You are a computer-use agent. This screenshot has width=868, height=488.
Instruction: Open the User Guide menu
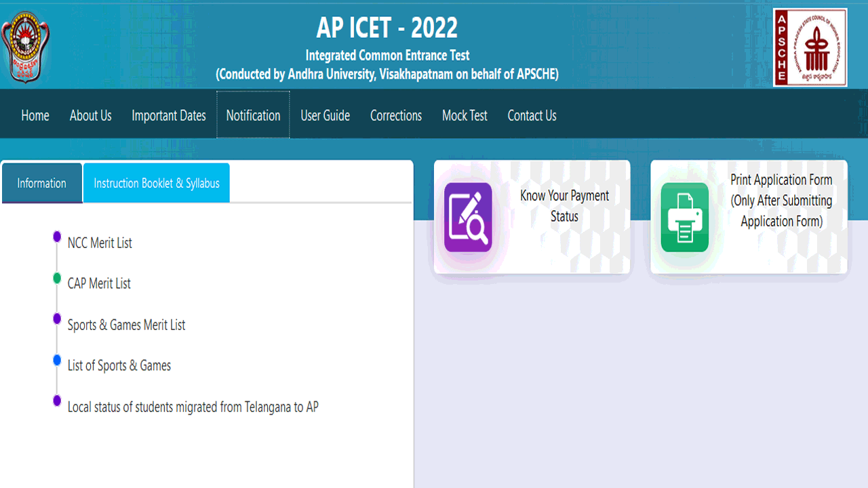325,115
